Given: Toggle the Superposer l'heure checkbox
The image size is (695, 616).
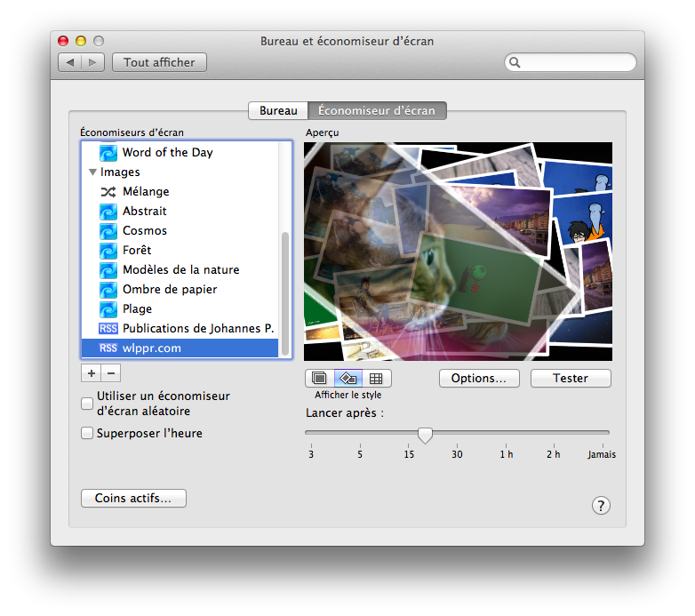Looking at the screenshot, I should (x=87, y=434).
